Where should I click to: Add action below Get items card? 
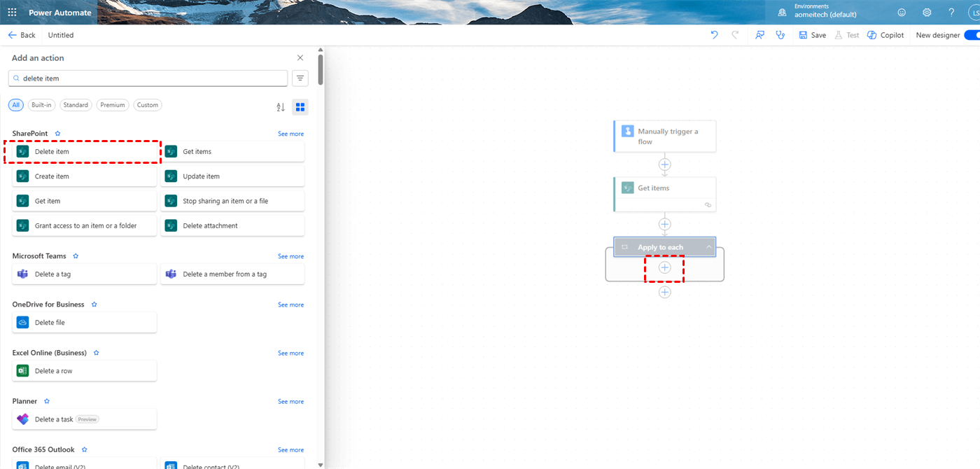pyautogui.click(x=665, y=225)
